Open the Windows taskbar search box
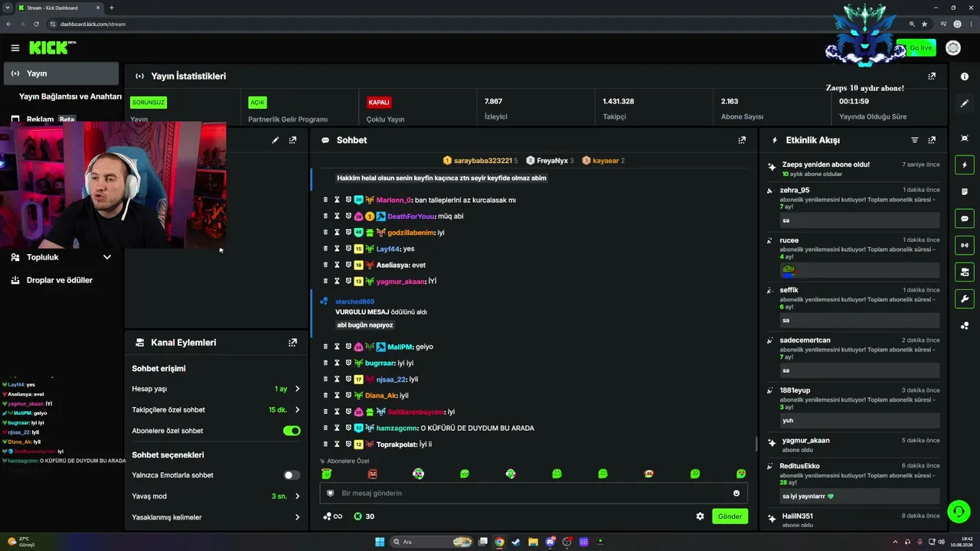Screen dimensions: 980x551 [x=433, y=542]
